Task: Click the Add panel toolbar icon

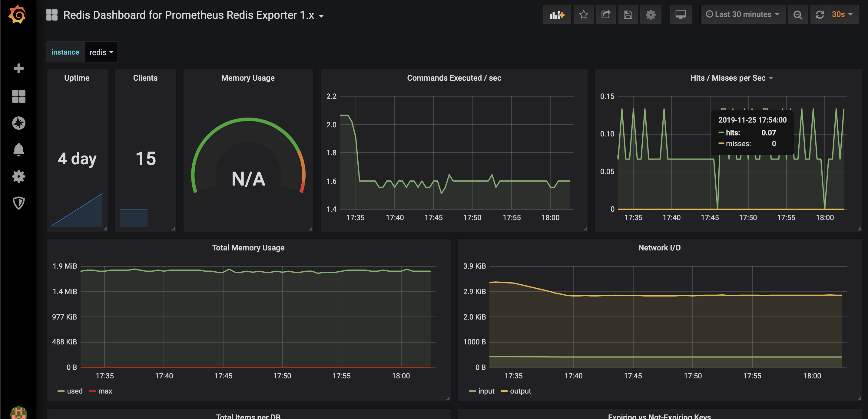Action: [557, 15]
